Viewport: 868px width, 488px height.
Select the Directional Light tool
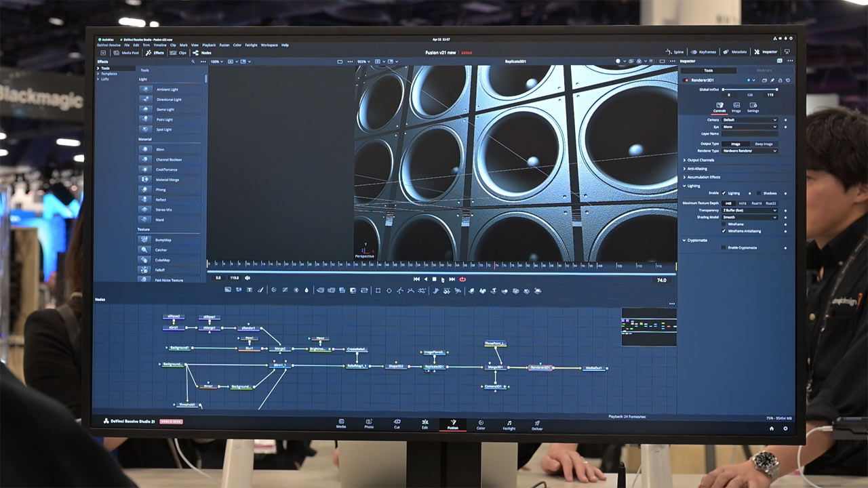(170, 100)
